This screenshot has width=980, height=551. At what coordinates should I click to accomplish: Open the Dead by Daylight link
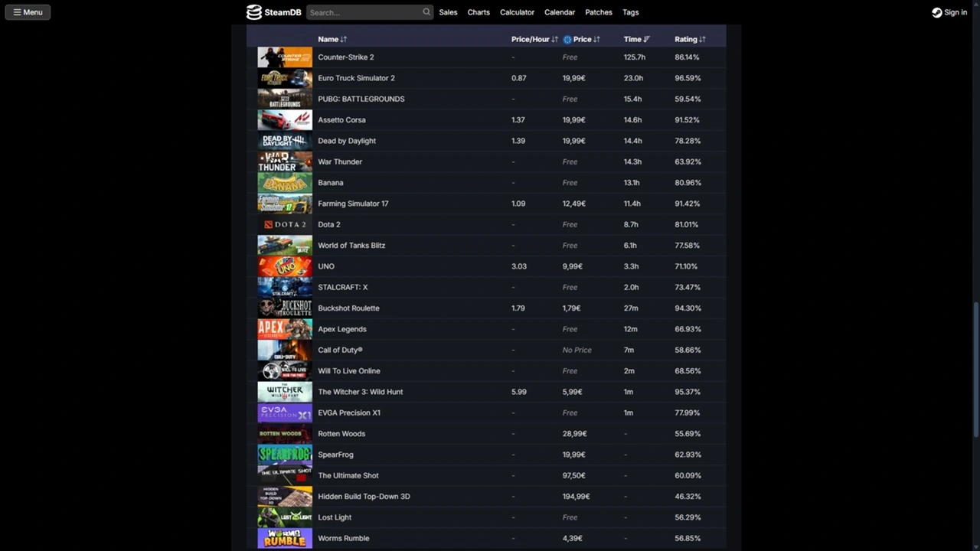click(347, 141)
